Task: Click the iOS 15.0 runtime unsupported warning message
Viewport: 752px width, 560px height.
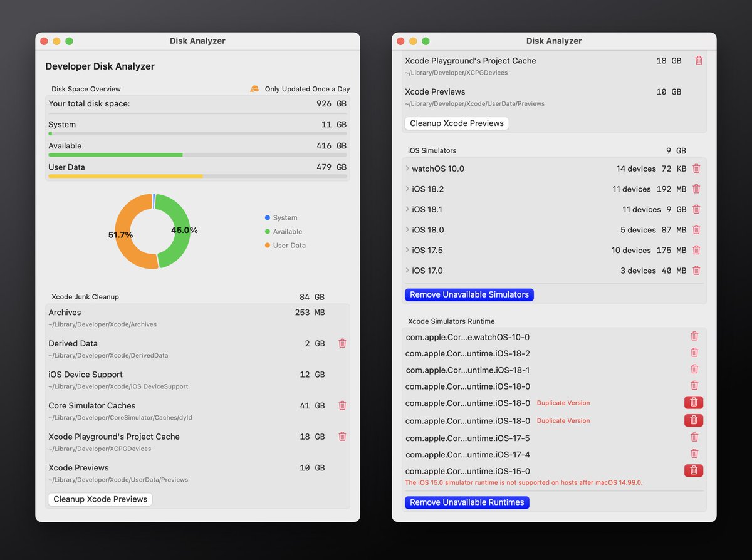Action: (524, 482)
